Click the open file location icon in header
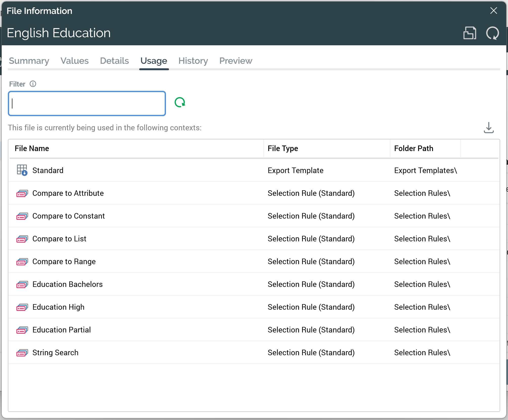Screen dimensions: 508x420 pos(470,33)
